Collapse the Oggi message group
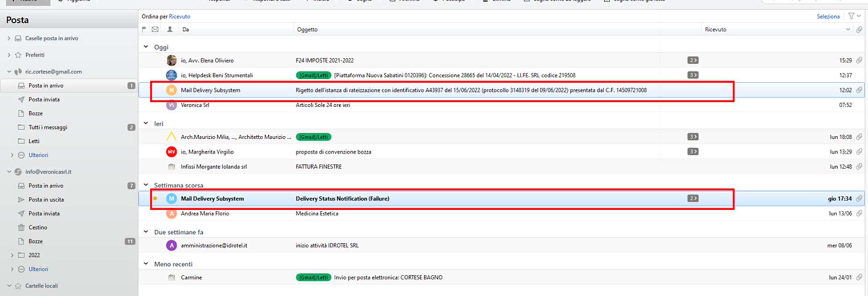 pyautogui.click(x=146, y=47)
